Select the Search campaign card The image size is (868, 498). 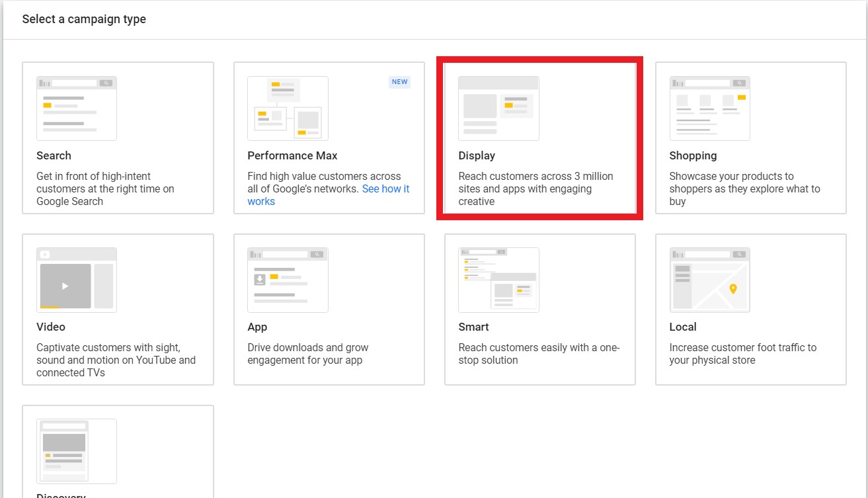[117, 138]
